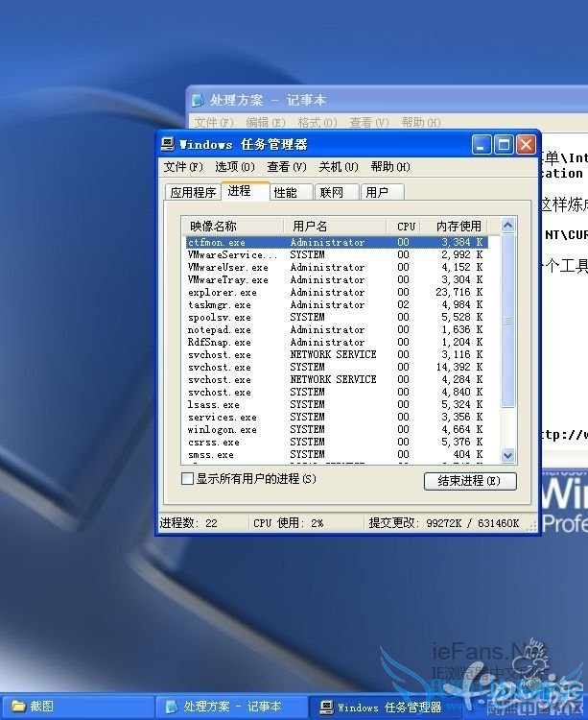Minimize the Task Manager window

(482, 145)
